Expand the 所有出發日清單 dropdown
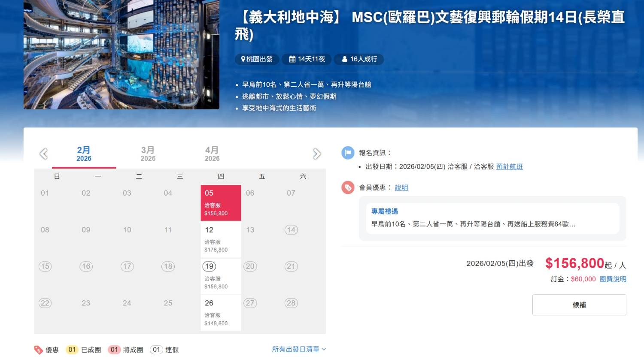The image size is (644, 362). pos(299,349)
